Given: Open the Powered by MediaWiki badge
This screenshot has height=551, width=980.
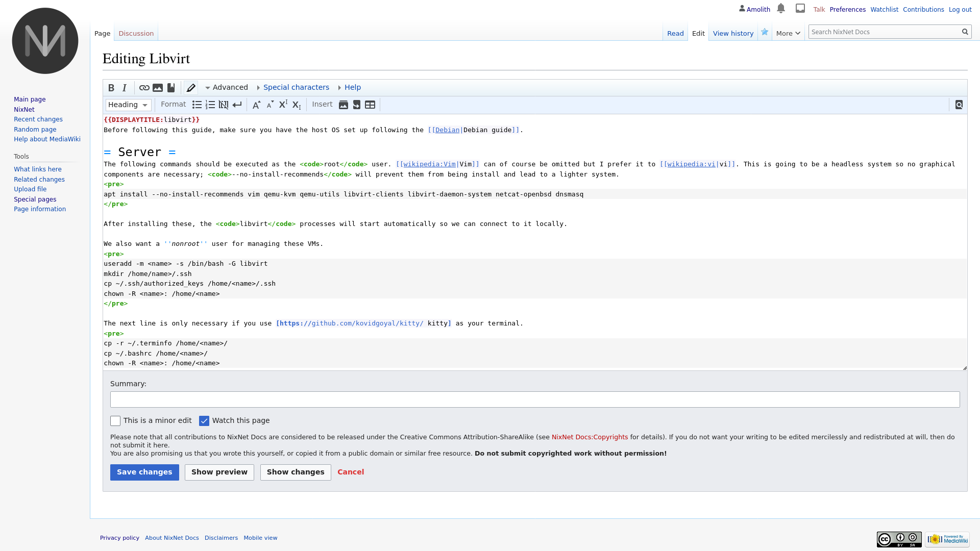Looking at the screenshot, I should [x=947, y=539].
